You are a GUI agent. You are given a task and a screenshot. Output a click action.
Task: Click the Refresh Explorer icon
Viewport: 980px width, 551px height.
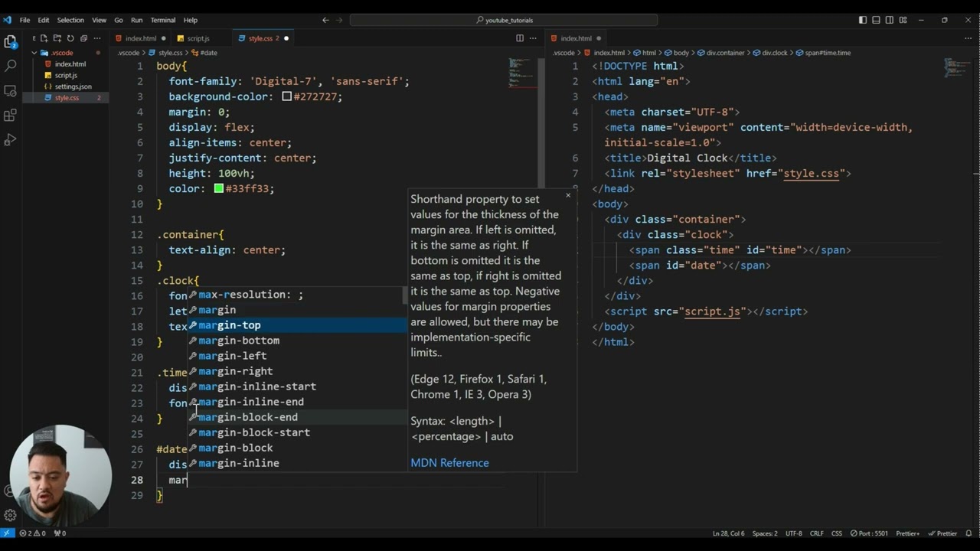click(x=70, y=38)
